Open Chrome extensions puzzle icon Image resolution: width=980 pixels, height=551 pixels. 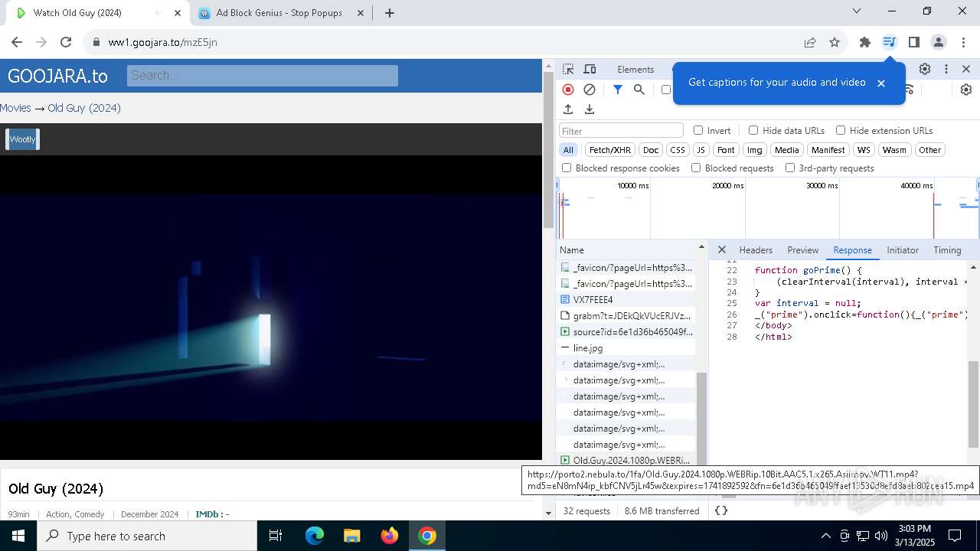tap(865, 42)
